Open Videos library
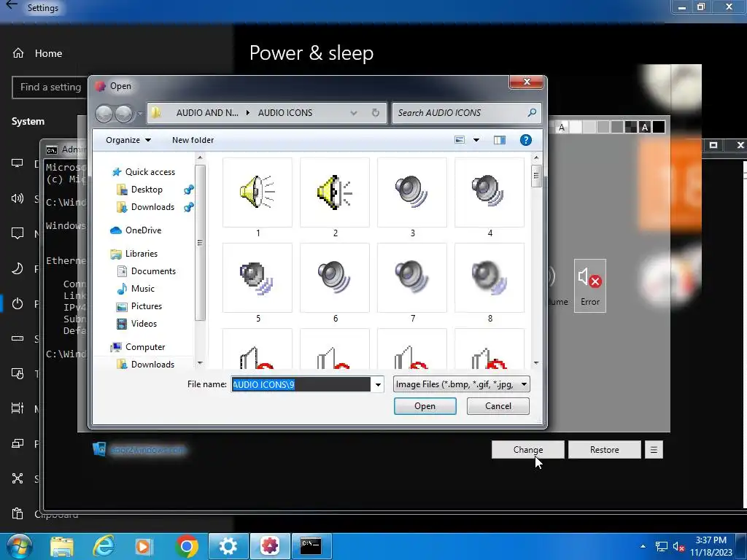747x560 pixels. (144, 324)
